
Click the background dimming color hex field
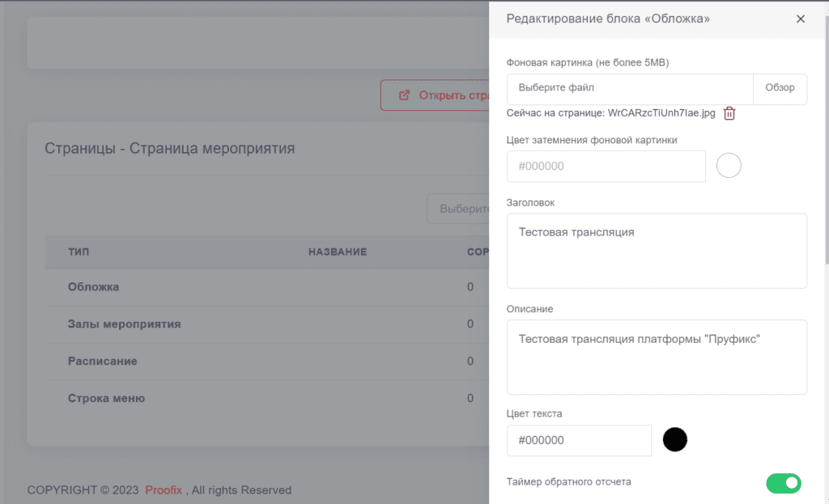tap(606, 167)
